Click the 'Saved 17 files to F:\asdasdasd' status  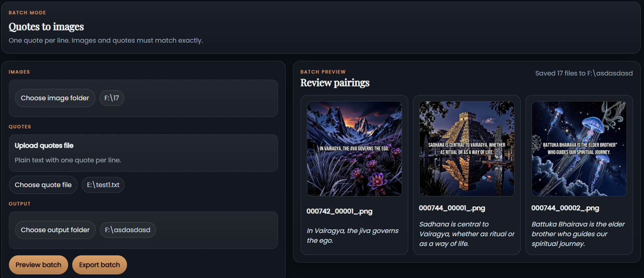pos(584,73)
